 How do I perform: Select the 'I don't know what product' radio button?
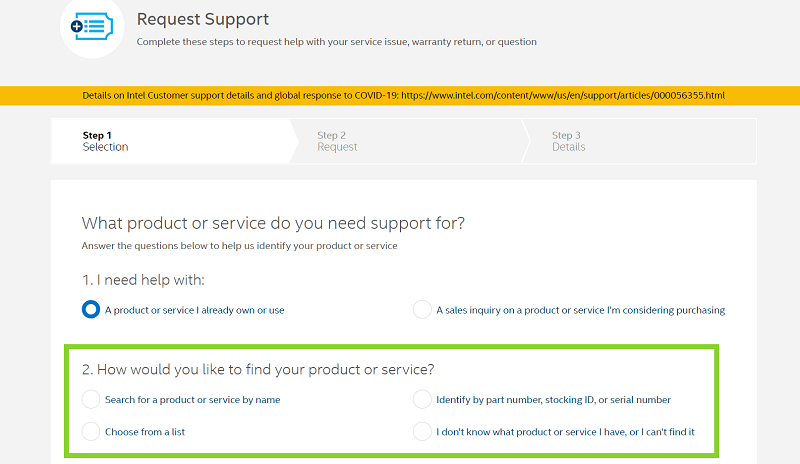(422, 432)
